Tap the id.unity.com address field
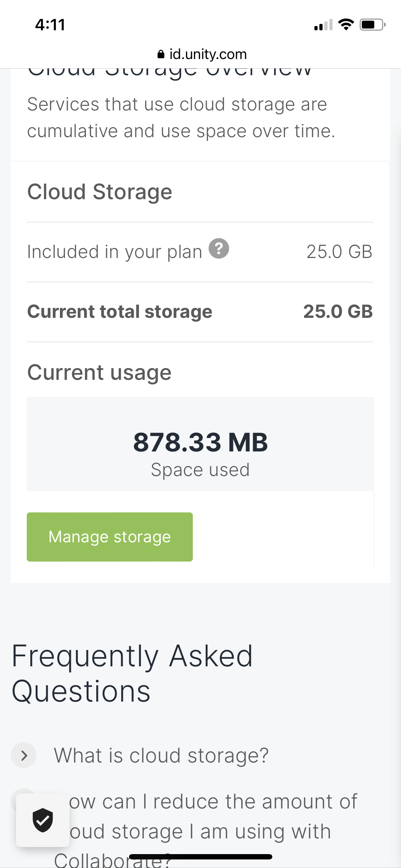Screen dimensions: 401x868 (x=208, y=55)
